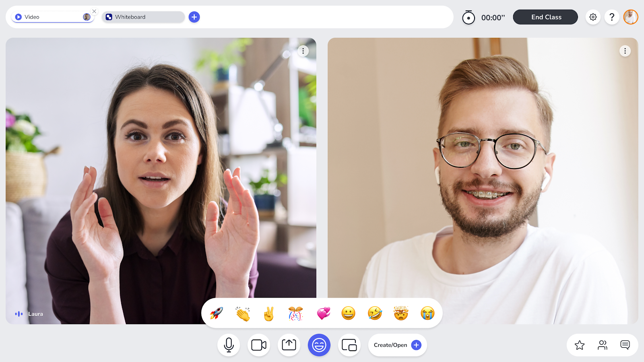Toggle the camera on or off
Screen dimensions: 644x362
tap(259, 345)
